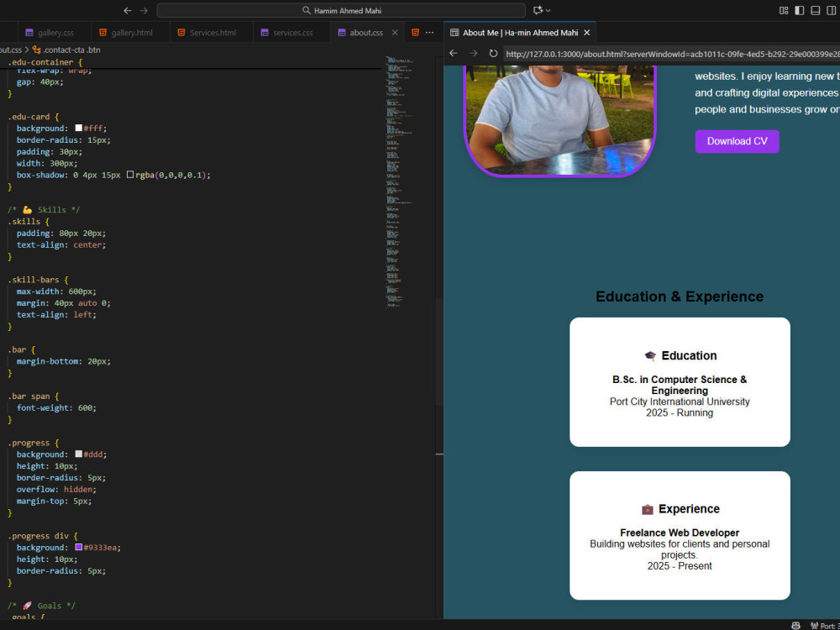Click the .bar span selector line
This screenshot has height=630, width=840.
click(34, 396)
